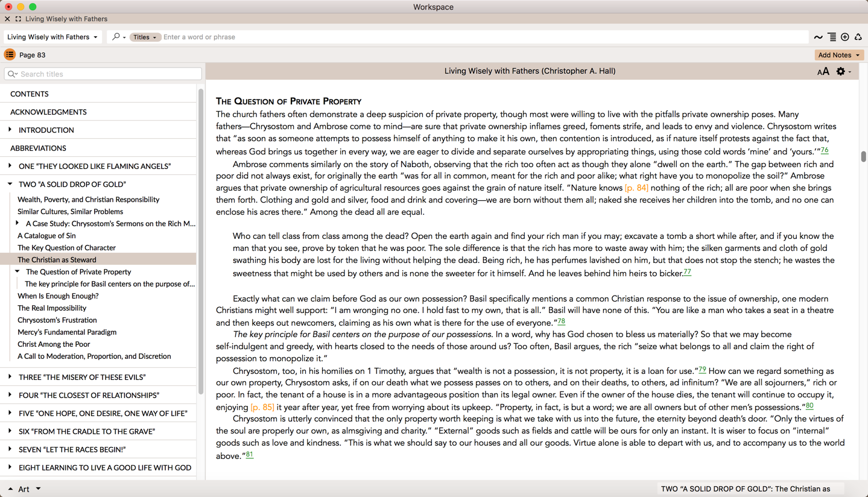Image resolution: width=868 pixels, height=497 pixels.
Task: Click the circled plus add icon
Action: pyautogui.click(x=845, y=37)
